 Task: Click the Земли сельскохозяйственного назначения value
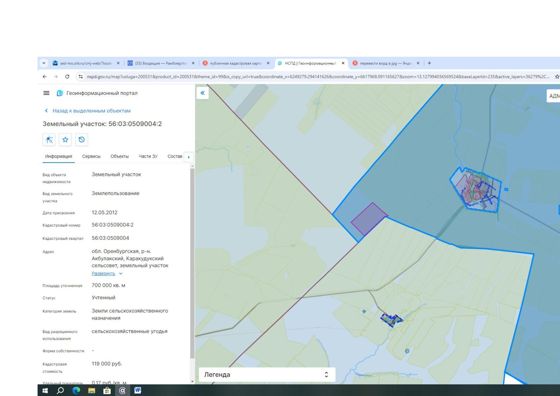pyautogui.click(x=130, y=314)
